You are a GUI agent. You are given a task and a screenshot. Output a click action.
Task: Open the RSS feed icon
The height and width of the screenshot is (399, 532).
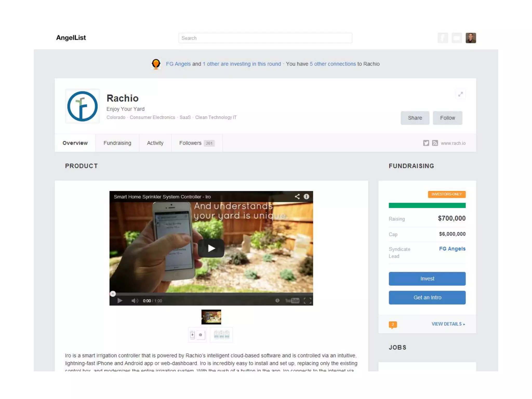[435, 143]
